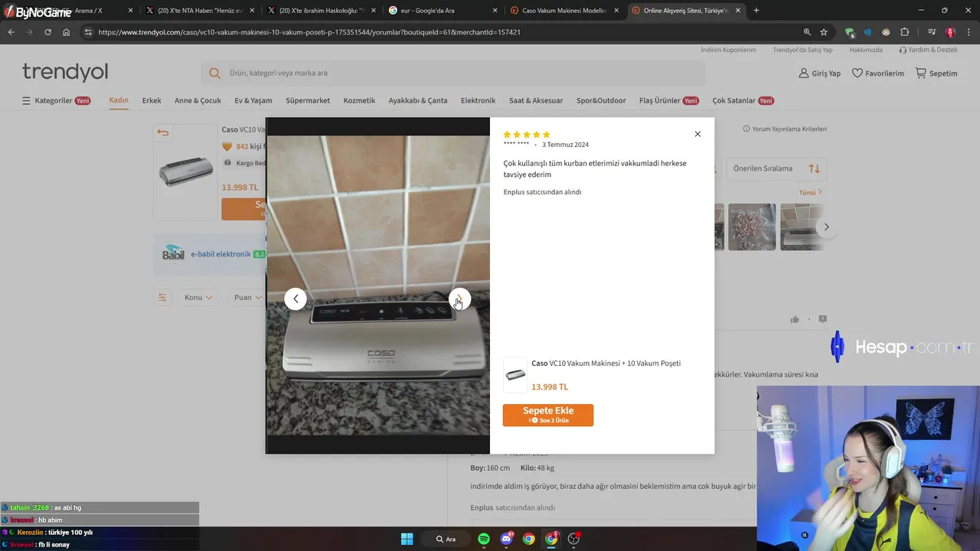This screenshot has height=551, width=980.
Task: Open Çok Satanlar section
Action: [743, 101]
